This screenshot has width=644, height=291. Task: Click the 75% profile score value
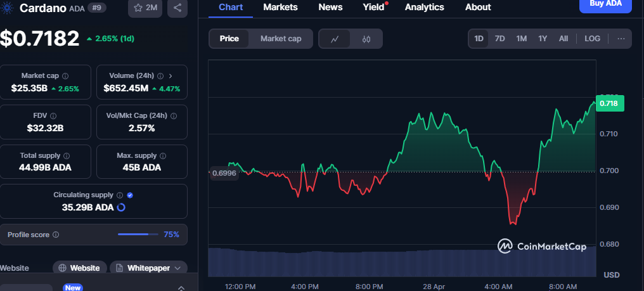click(x=171, y=235)
